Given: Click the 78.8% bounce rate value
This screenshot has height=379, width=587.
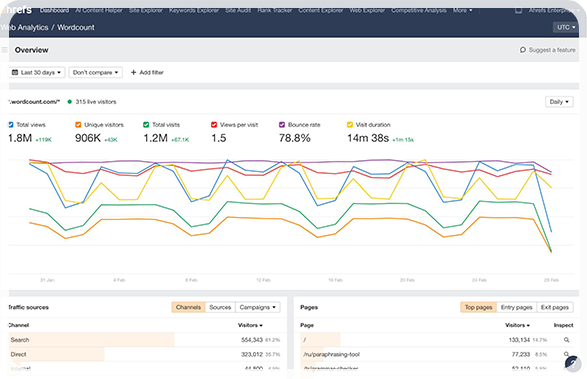Looking at the screenshot, I should 295,138.
